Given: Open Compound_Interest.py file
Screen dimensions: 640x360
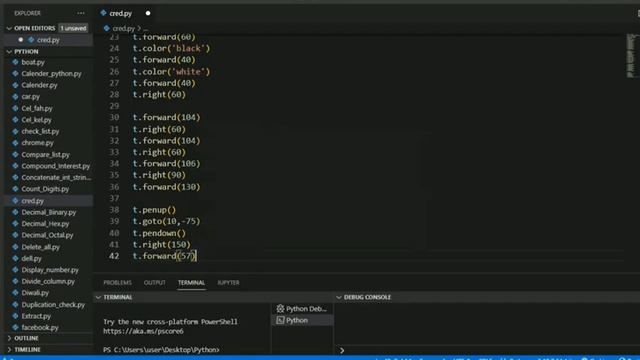Looking at the screenshot, I should coord(56,166).
